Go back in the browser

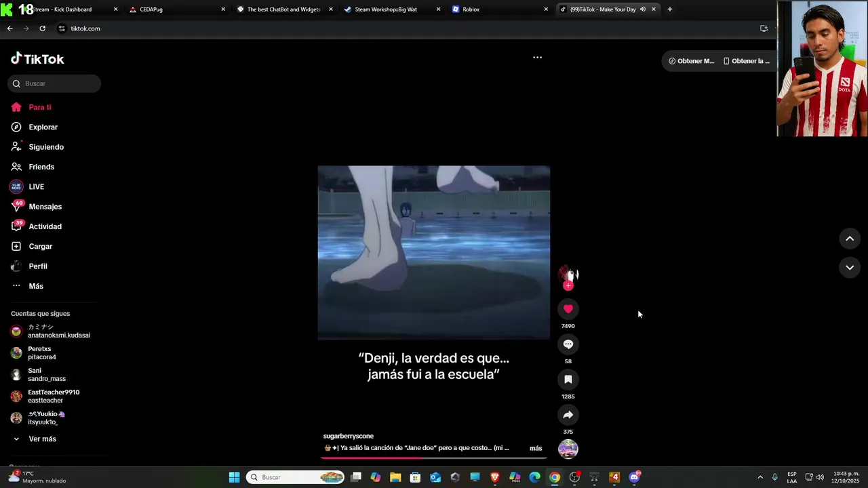click(9, 28)
